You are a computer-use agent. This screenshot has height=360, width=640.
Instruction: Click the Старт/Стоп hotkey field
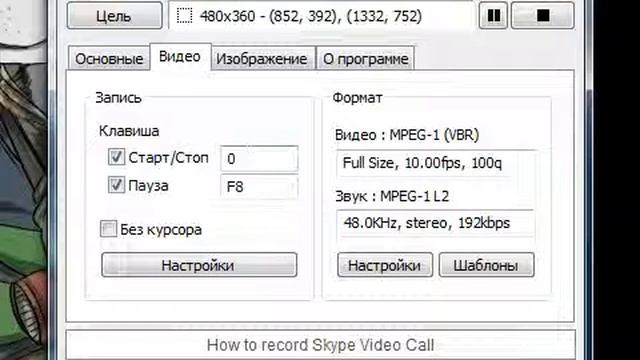coord(259,158)
